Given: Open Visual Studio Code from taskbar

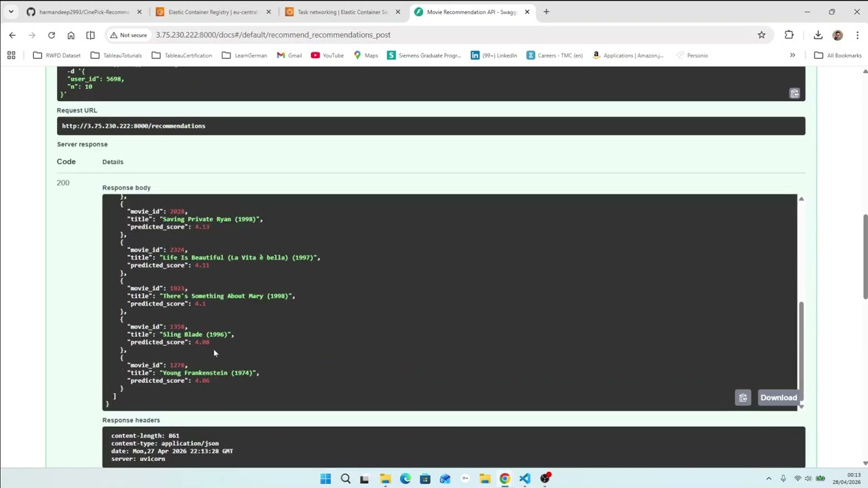Looking at the screenshot, I should point(525,479).
